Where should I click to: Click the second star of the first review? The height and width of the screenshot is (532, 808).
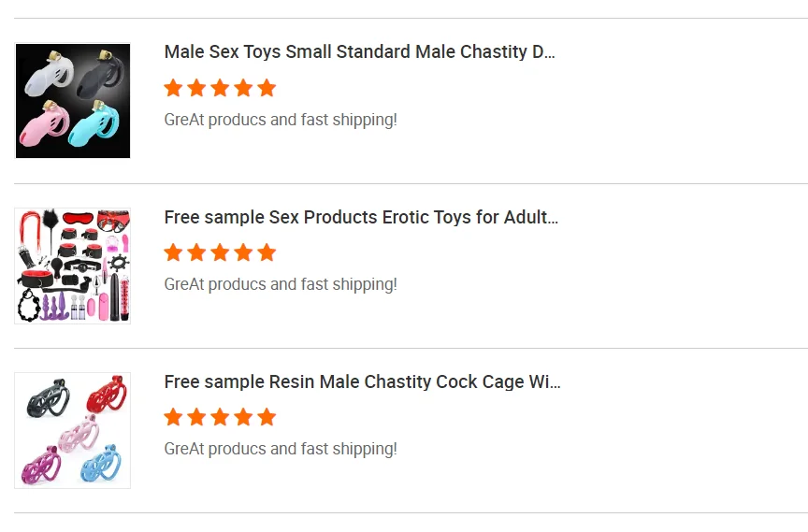[196, 88]
